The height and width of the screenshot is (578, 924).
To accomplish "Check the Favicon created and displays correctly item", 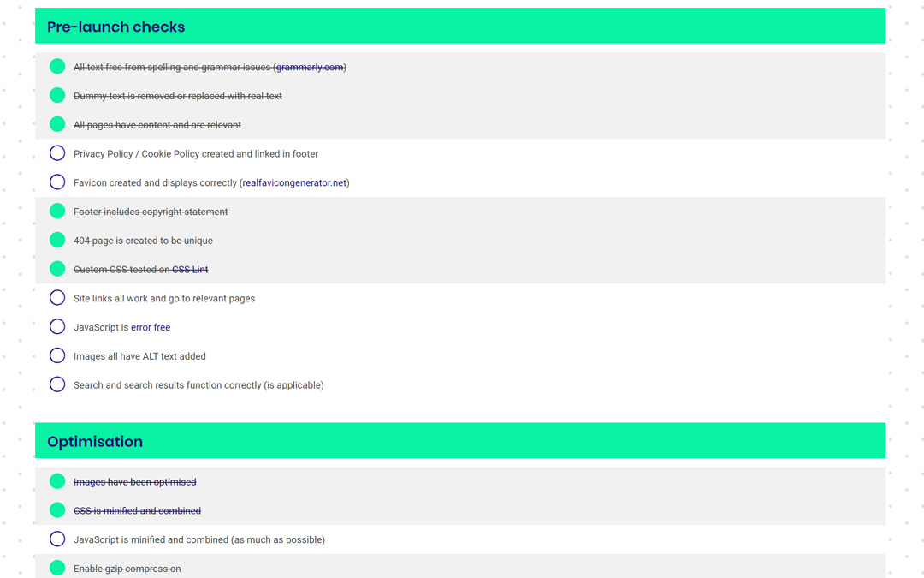I will click(57, 182).
